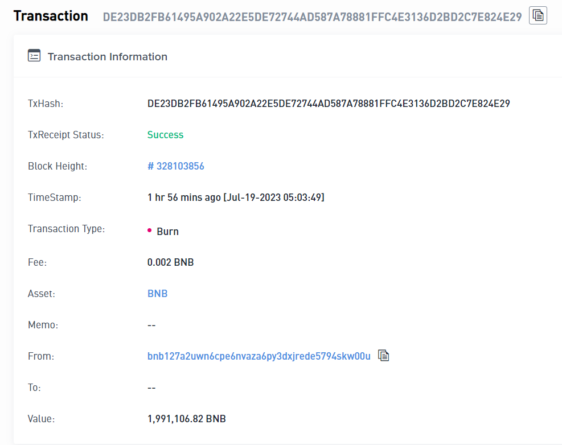Select the timestamp Jul-19-2023 05:03:49
Screen dimensions: 562x445
[x=274, y=197]
